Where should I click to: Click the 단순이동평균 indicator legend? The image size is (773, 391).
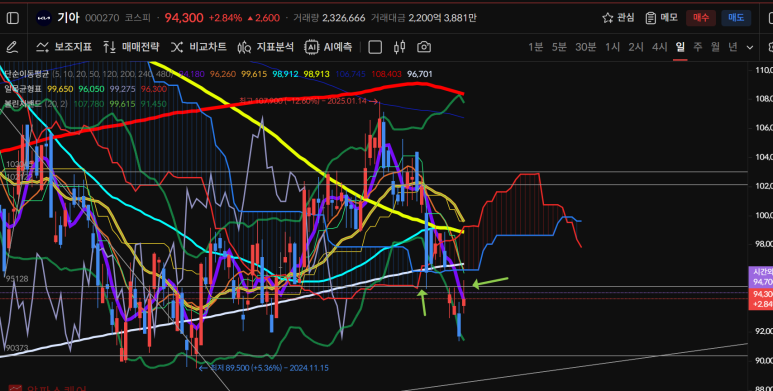[26, 74]
